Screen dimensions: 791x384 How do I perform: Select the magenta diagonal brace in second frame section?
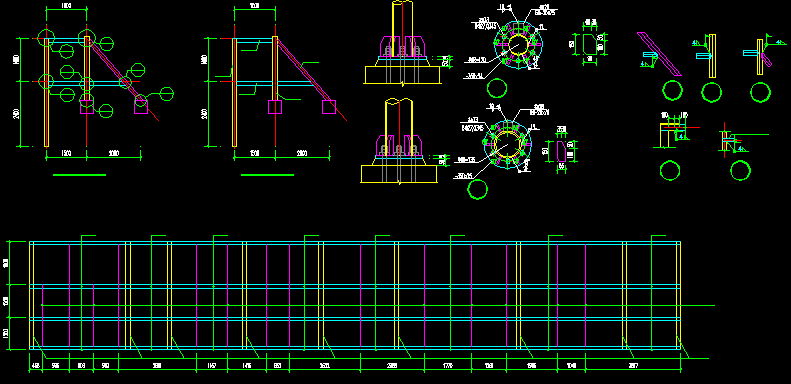[x=305, y=76]
